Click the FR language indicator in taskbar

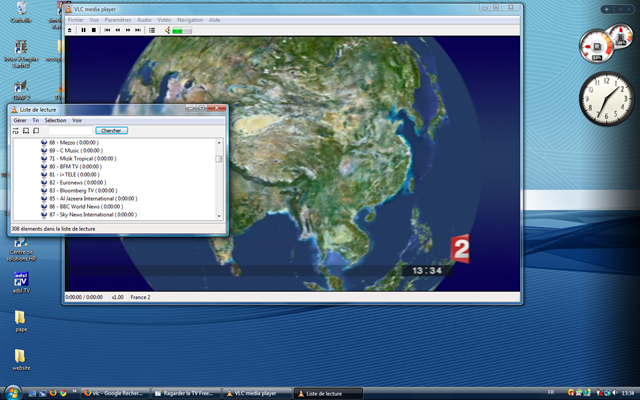(x=551, y=393)
